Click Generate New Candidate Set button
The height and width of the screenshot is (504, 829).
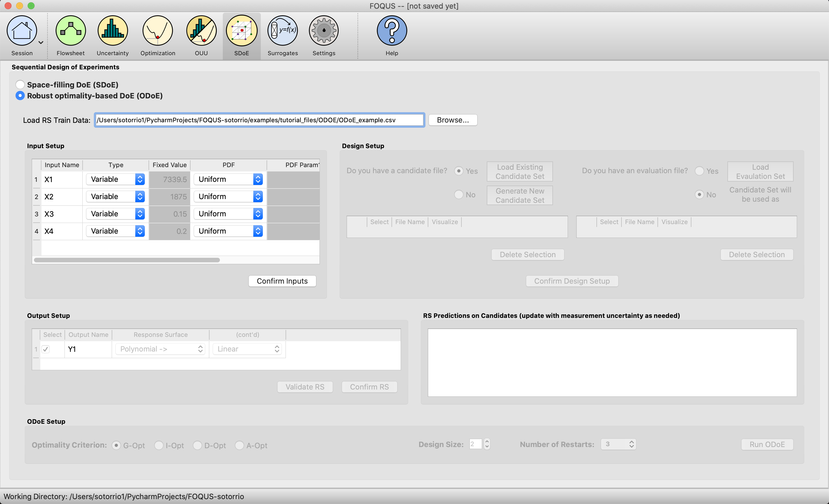point(520,195)
